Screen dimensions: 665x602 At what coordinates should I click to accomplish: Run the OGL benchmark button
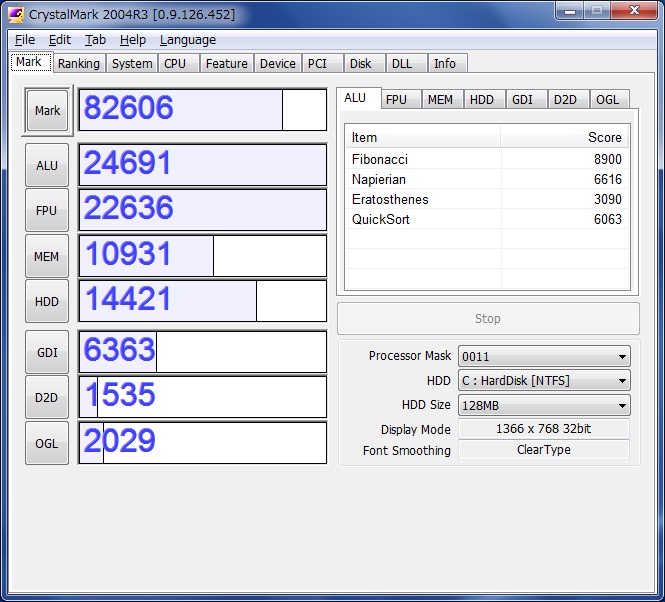pos(47,443)
